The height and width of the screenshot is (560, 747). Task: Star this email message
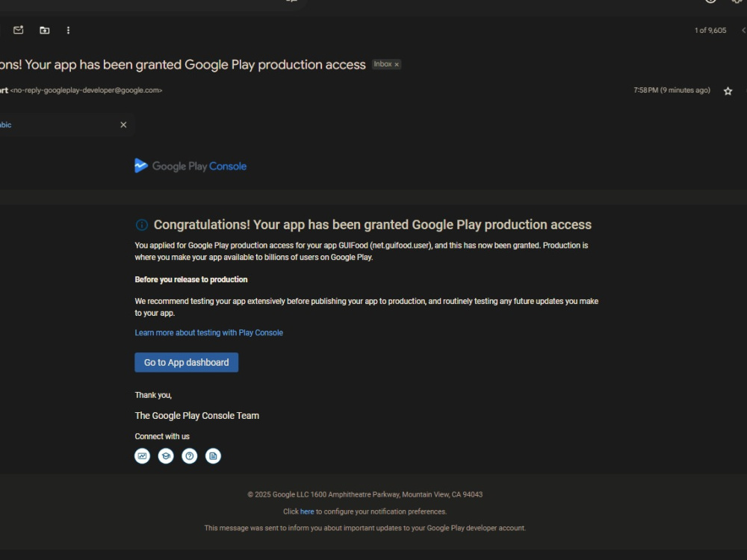coord(728,91)
